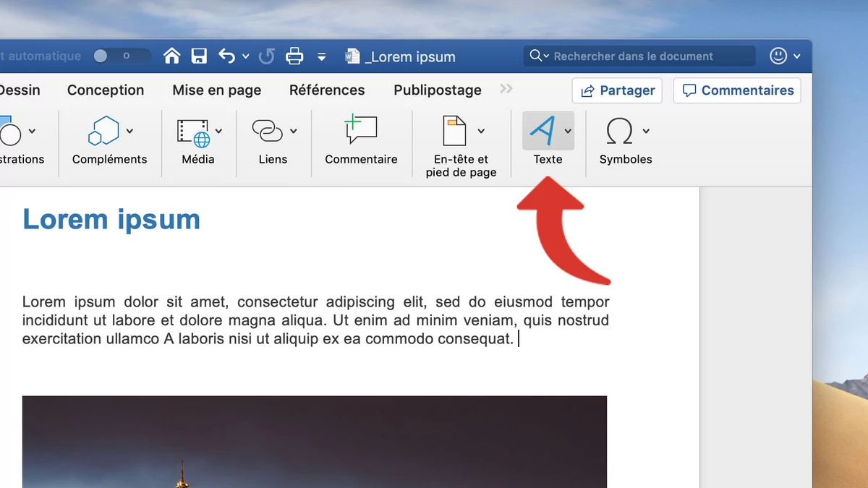
Task: Undo last action with arrow icon
Action: coord(226,56)
